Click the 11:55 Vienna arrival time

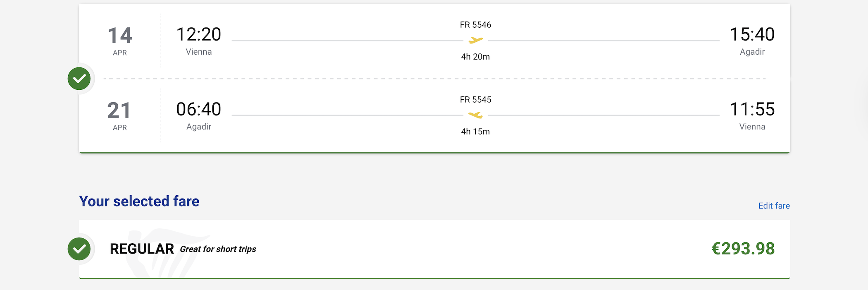752,109
